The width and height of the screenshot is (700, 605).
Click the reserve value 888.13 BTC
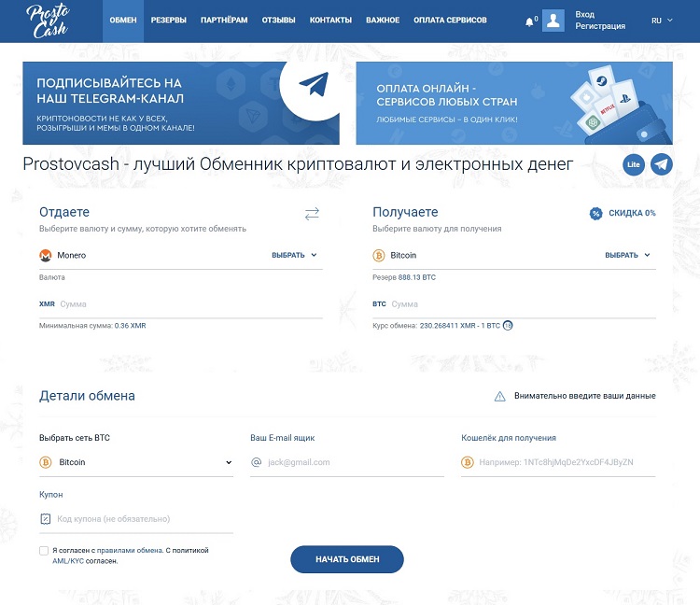click(417, 277)
